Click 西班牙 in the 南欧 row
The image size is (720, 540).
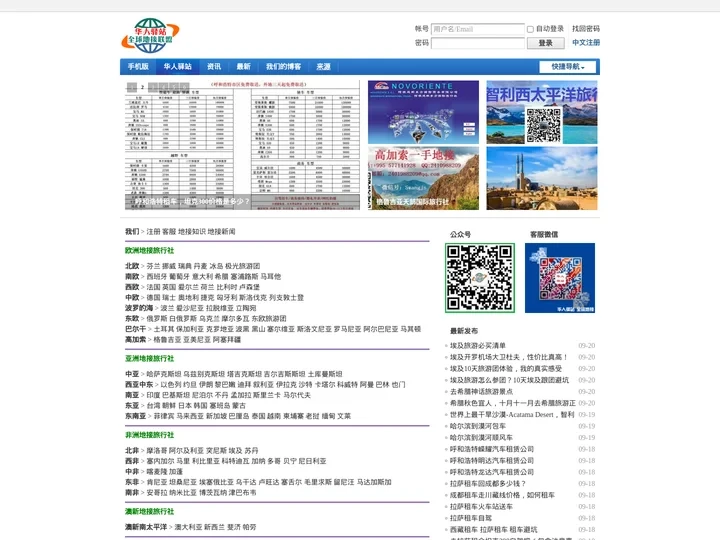click(157, 276)
